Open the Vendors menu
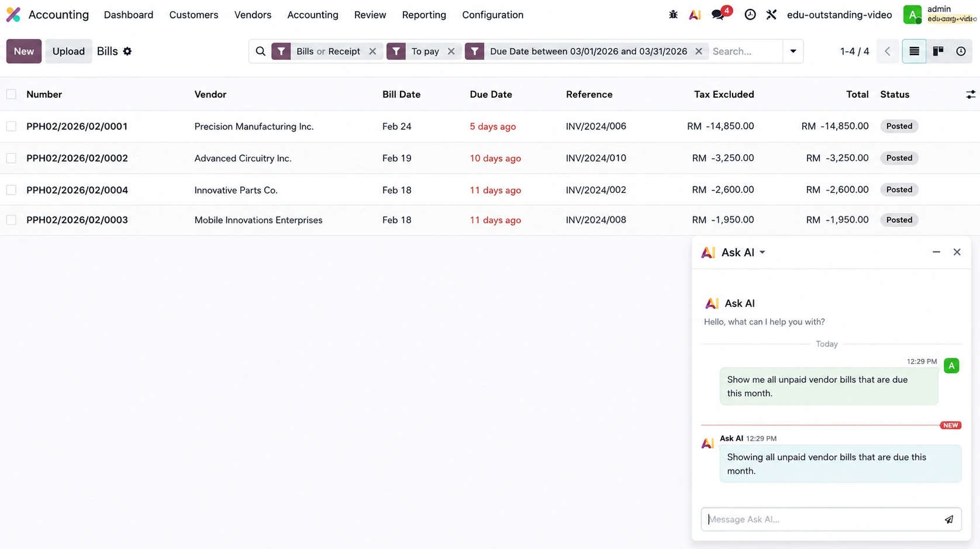The image size is (980, 549). [253, 15]
